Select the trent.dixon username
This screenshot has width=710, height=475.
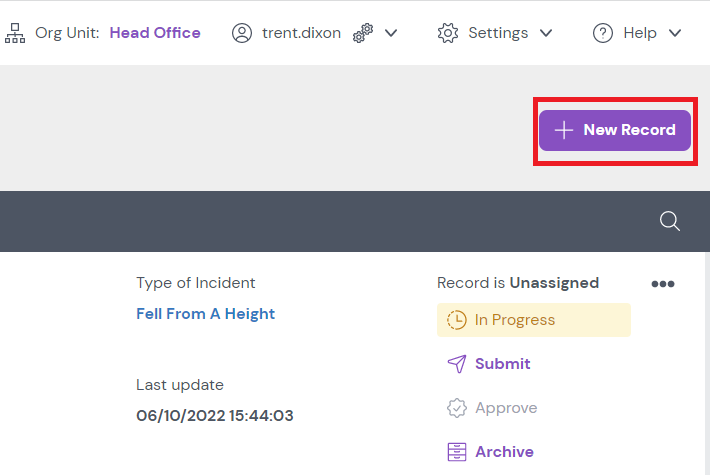coord(301,33)
